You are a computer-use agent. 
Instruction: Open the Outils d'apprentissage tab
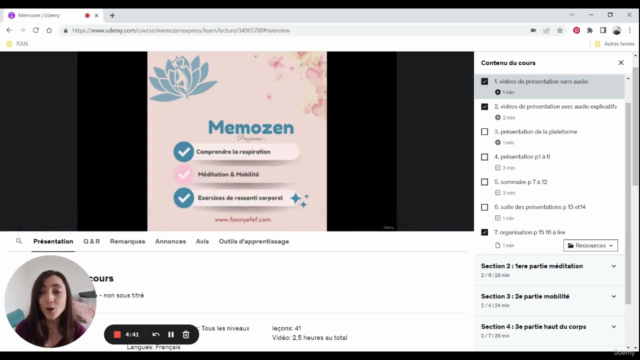click(253, 242)
